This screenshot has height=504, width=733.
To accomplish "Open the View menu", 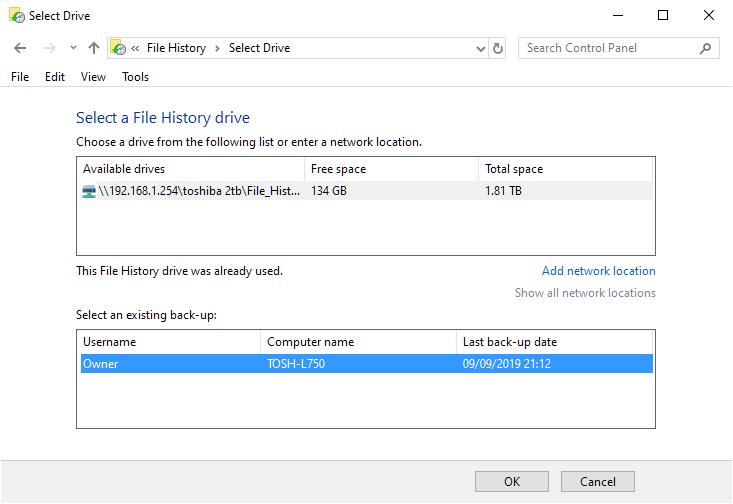I will click(x=93, y=77).
